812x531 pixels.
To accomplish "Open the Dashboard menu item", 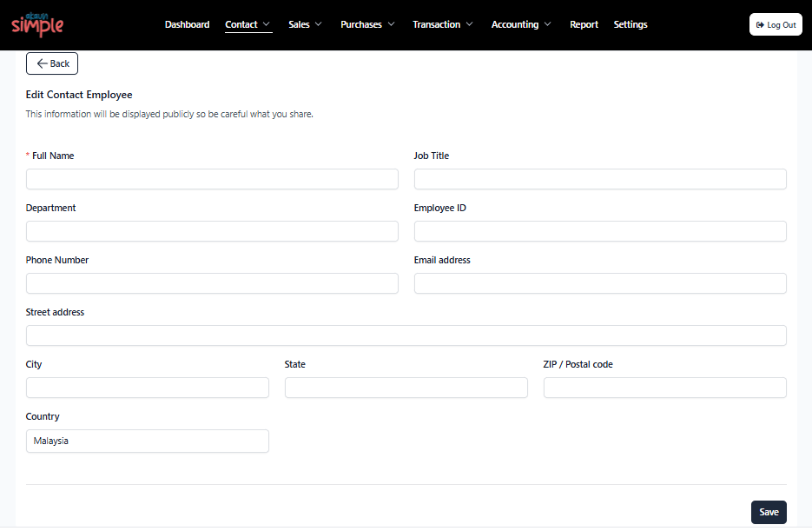I will (187, 24).
